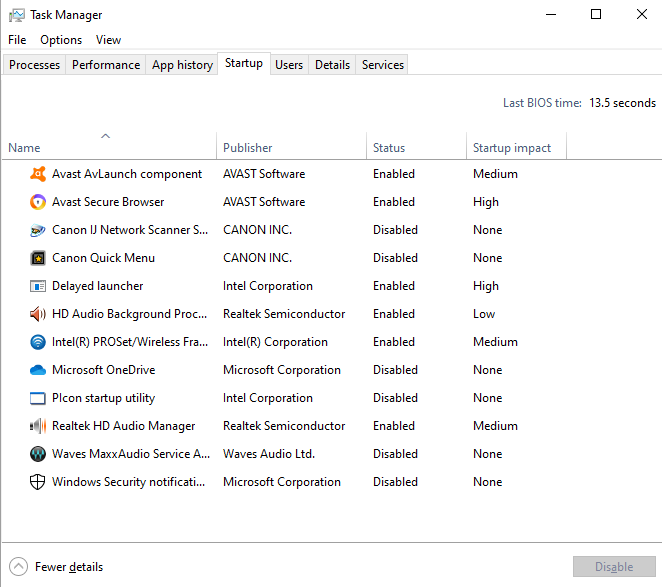Click Waves Audio Ltd. publisher cell

pyautogui.click(x=269, y=454)
